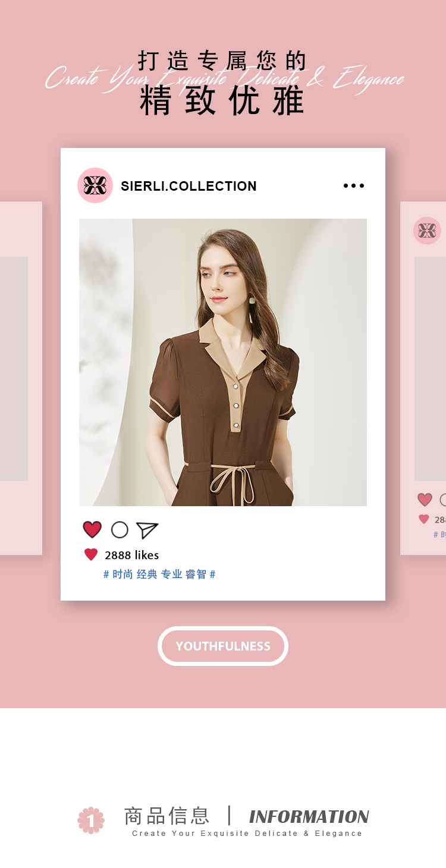Screen dimensions: 446x868
Task: Click the model photo in brown dress
Action: [x=223, y=362]
